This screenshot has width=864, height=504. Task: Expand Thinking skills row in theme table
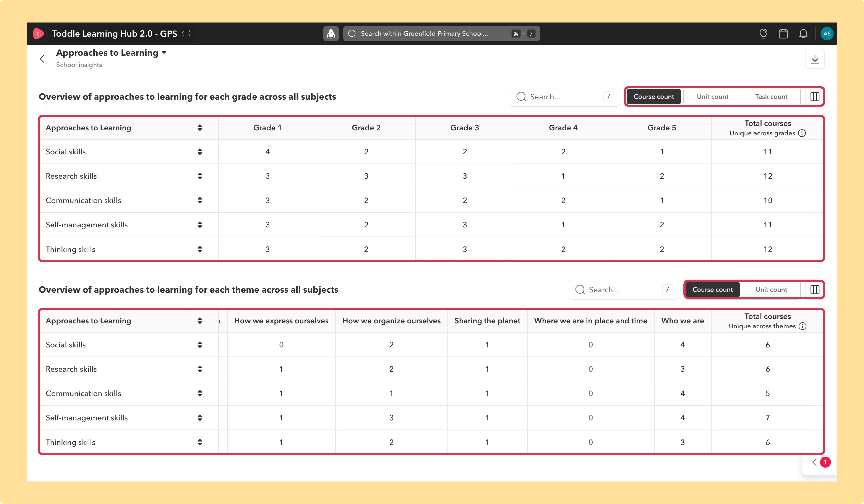200,442
